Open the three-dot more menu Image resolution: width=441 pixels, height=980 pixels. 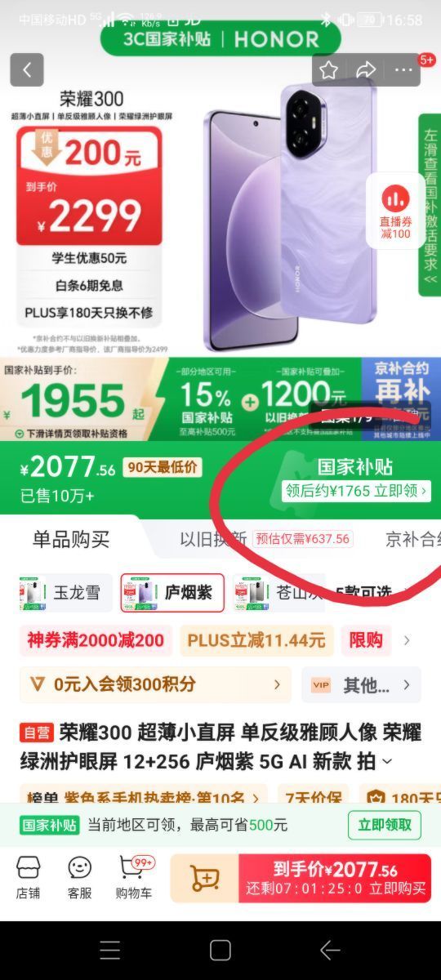[x=403, y=70]
